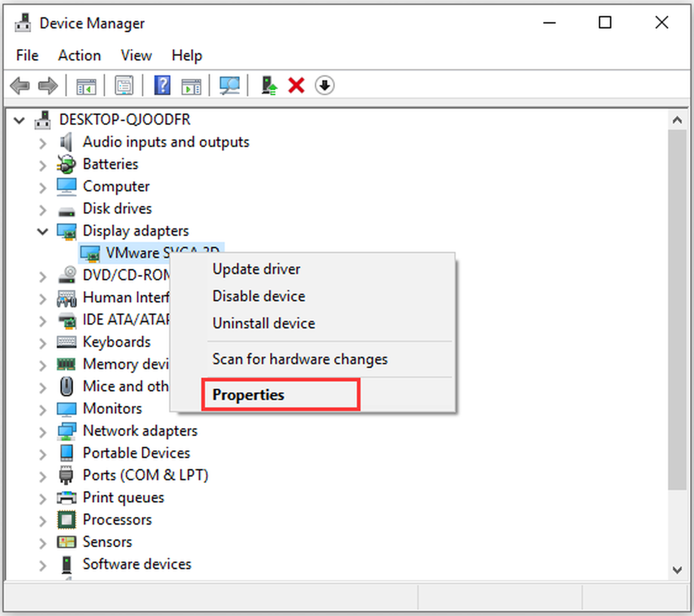Click the Back arrow toolbar icon
This screenshot has width=694, height=616.
tap(20, 86)
